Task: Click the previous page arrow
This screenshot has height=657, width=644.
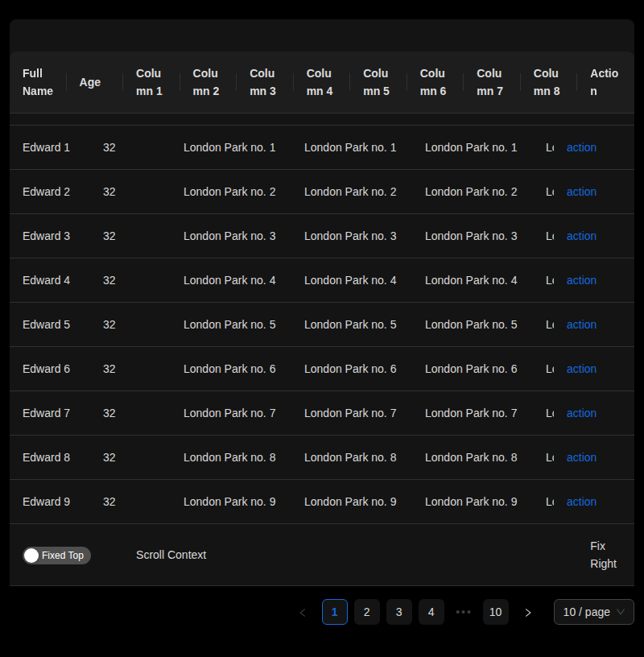Action: tap(303, 612)
